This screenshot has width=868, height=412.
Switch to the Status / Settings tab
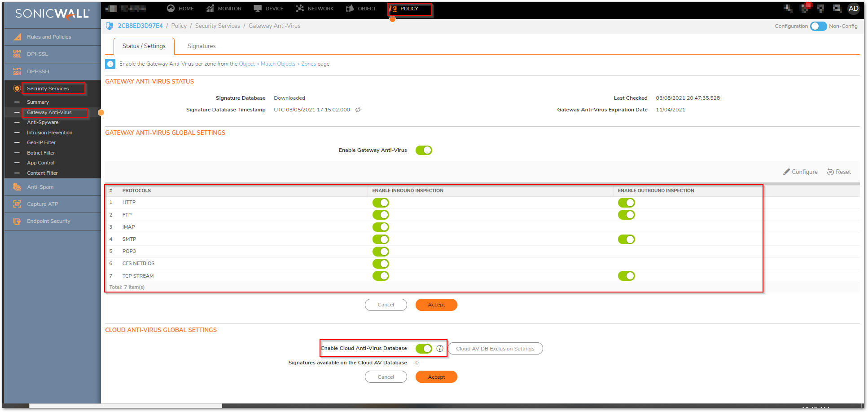pos(144,46)
